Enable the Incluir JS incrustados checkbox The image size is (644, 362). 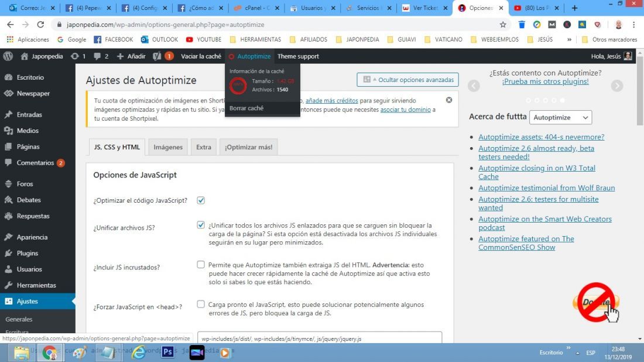pyautogui.click(x=200, y=265)
